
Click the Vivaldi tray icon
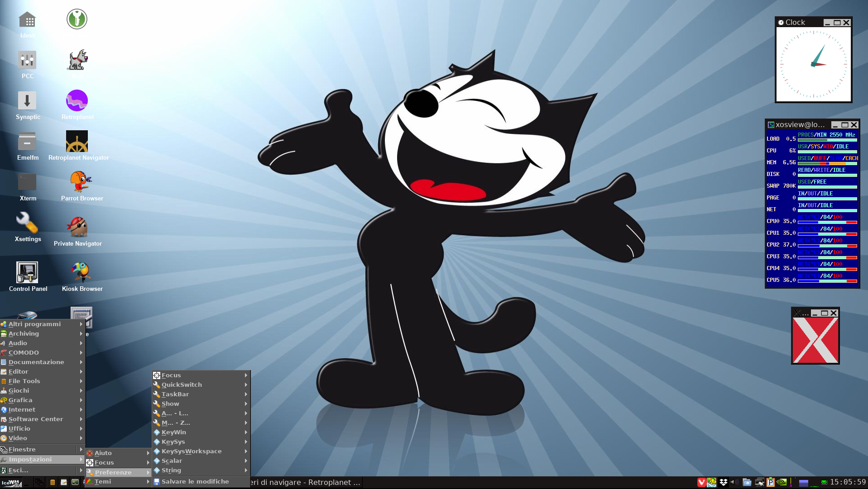pos(701,483)
